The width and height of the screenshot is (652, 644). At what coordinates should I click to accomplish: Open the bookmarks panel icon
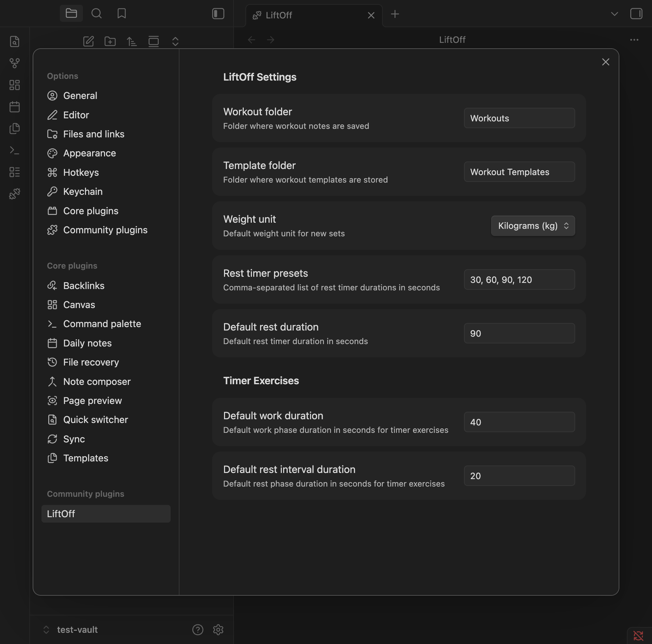tap(122, 14)
